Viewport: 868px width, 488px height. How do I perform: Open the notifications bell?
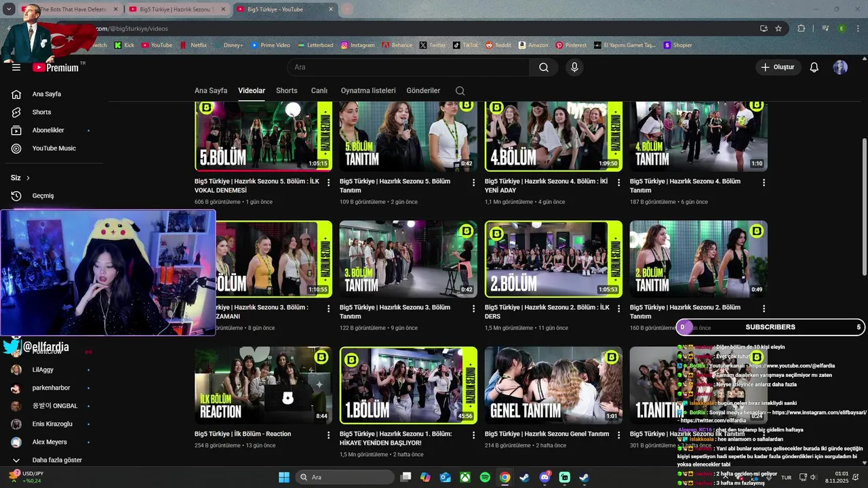[814, 67]
